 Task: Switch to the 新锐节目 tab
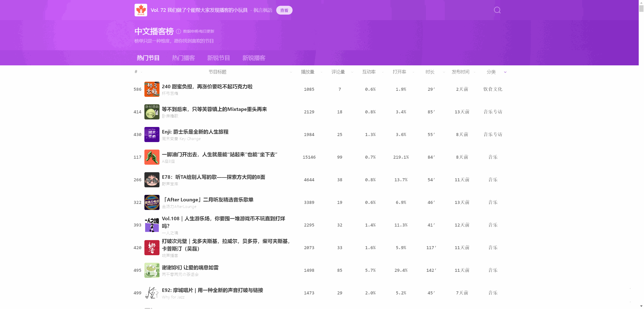(x=218, y=58)
